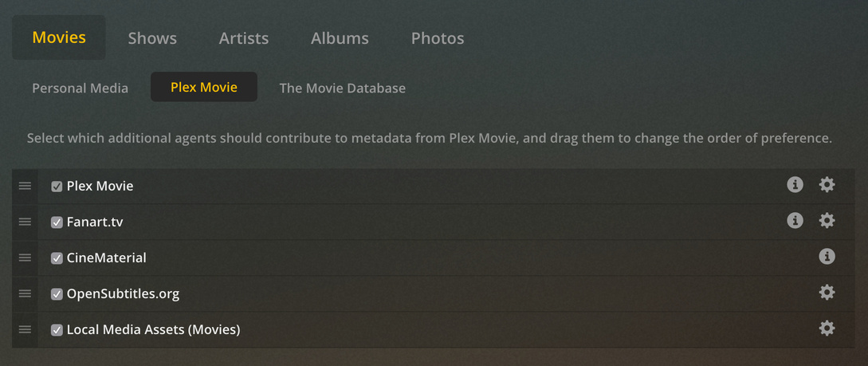Show info for Fanart.tv agent
This screenshot has width=868, height=366.
click(795, 221)
